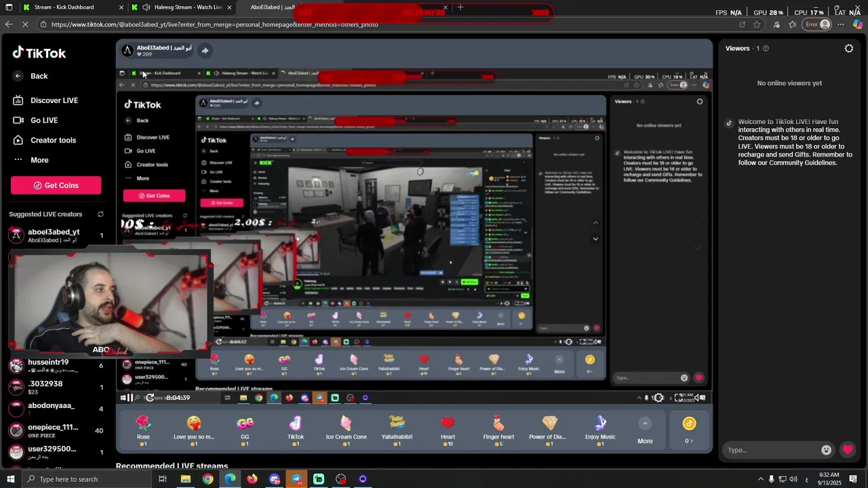This screenshot has height=488, width=868.
Task: Open Discord from the taskbar
Action: pyautogui.click(x=275, y=479)
